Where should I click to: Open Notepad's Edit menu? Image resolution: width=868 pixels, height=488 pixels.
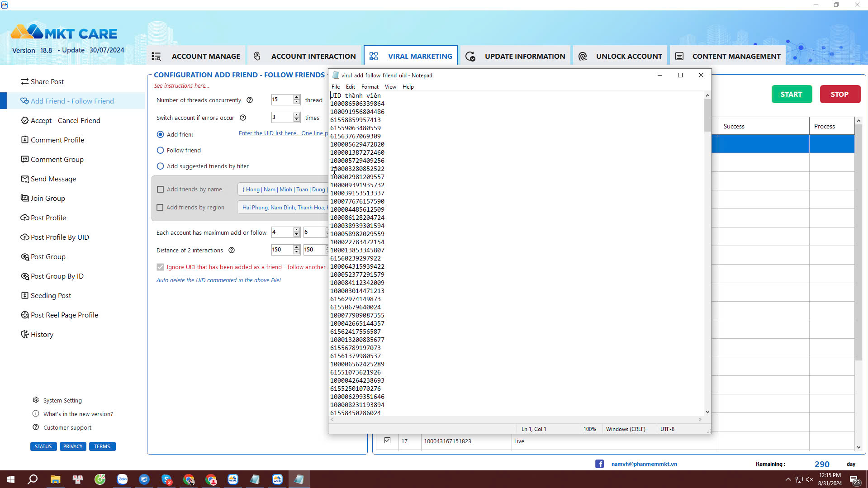coord(351,87)
